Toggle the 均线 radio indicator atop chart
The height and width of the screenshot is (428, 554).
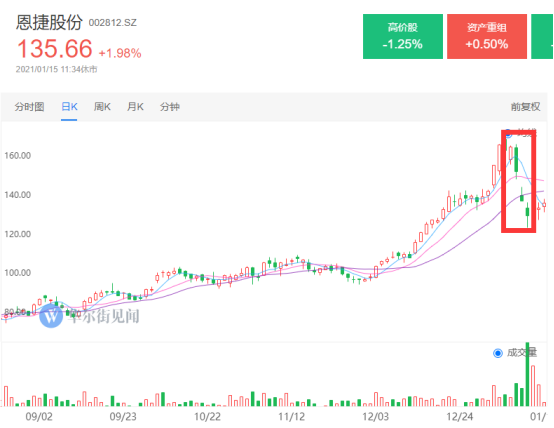click(x=508, y=134)
